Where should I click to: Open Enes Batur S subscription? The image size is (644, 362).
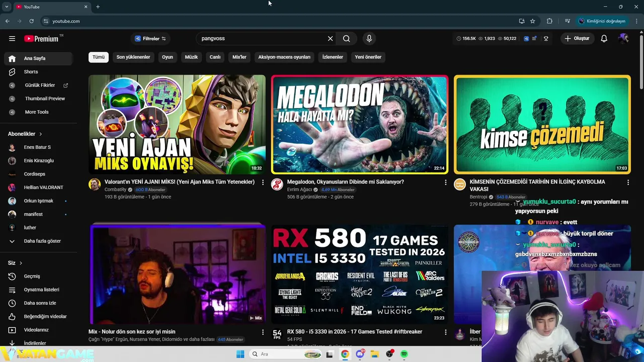tap(39, 147)
